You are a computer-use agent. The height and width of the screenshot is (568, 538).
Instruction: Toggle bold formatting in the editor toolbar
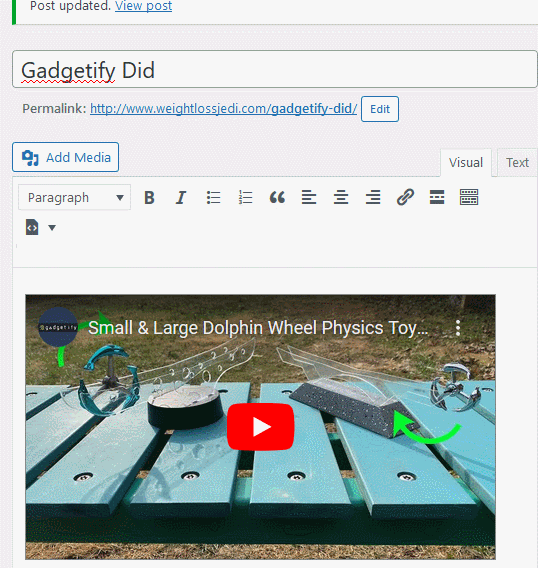tap(149, 197)
